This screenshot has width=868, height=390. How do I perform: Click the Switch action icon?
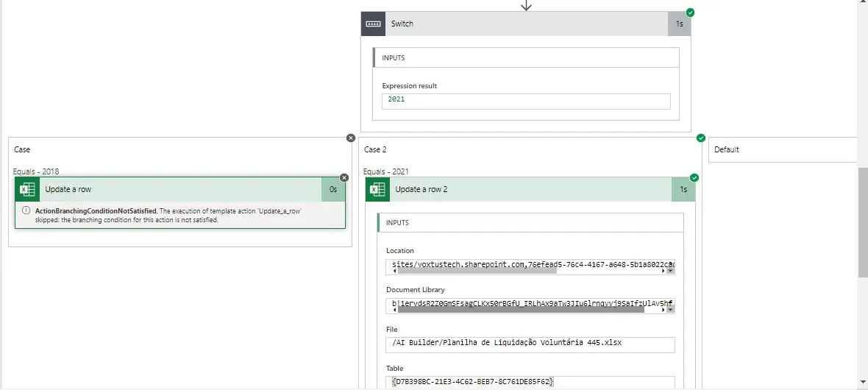pyautogui.click(x=373, y=24)
